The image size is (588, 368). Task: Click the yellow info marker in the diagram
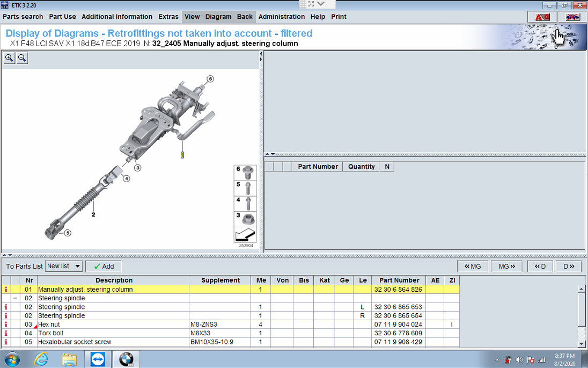(x=182, y=155)
